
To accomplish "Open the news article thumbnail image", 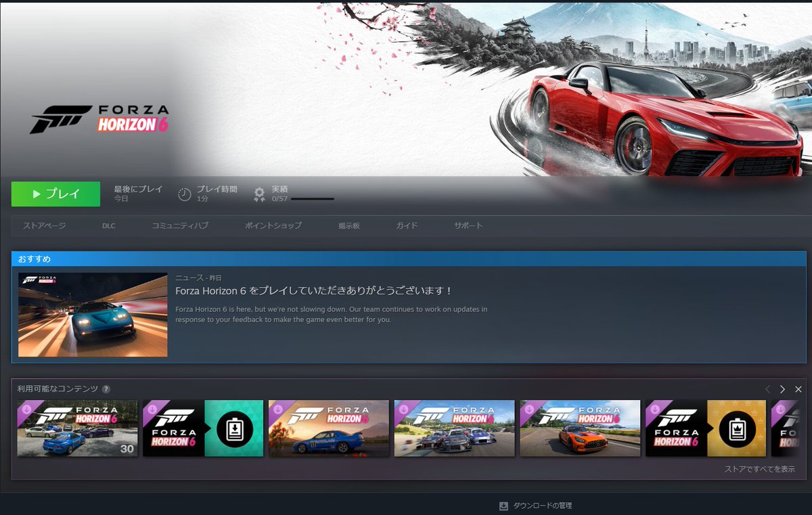I will coord(93,315).
